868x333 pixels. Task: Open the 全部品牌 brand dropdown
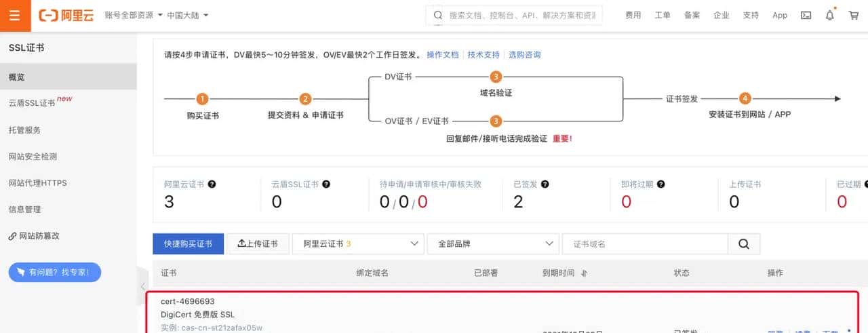(x=493, y=244)
